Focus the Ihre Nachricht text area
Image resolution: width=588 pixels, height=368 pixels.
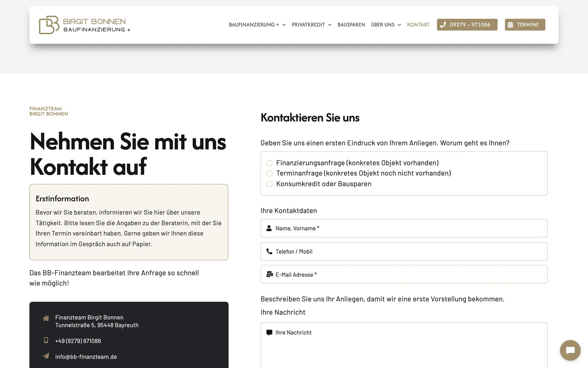click(404, 345)
